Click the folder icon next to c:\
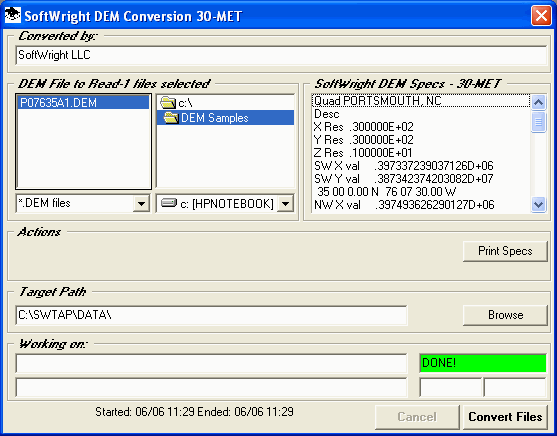Viewport: 557px width, 436px height. tap(168, 103)
